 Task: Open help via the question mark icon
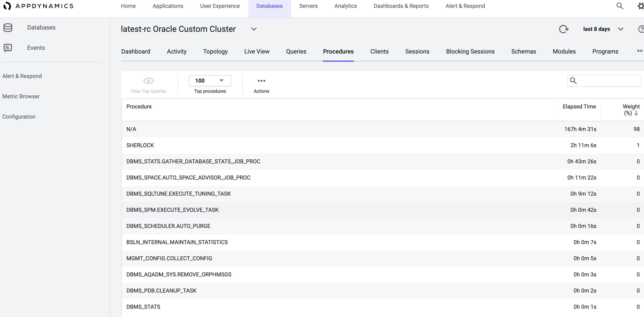[x=641, y=29]
